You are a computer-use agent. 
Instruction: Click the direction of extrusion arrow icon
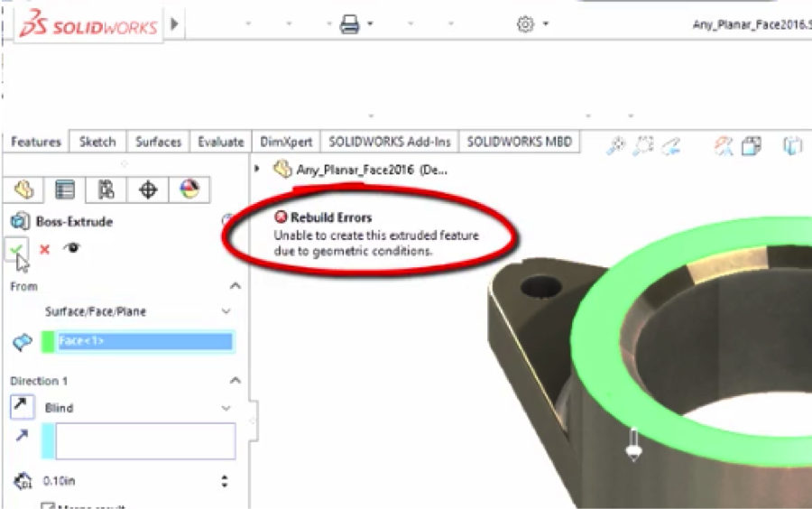(x=22, y=436)
